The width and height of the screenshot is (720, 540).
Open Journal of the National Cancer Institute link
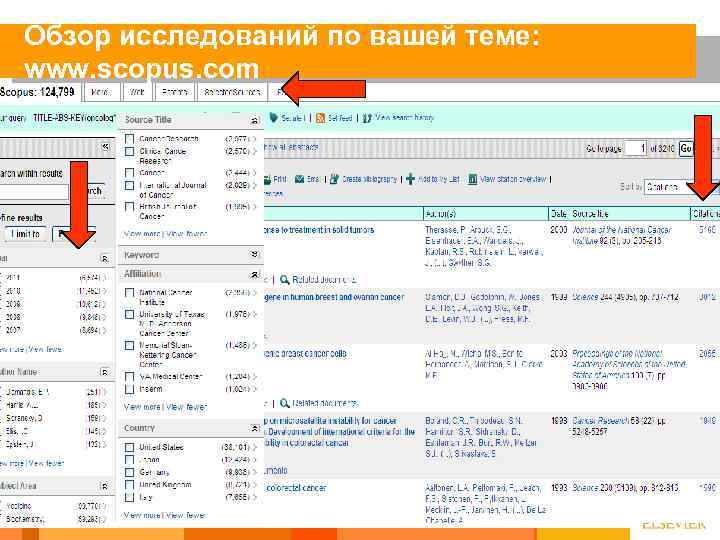click(622, 235)
